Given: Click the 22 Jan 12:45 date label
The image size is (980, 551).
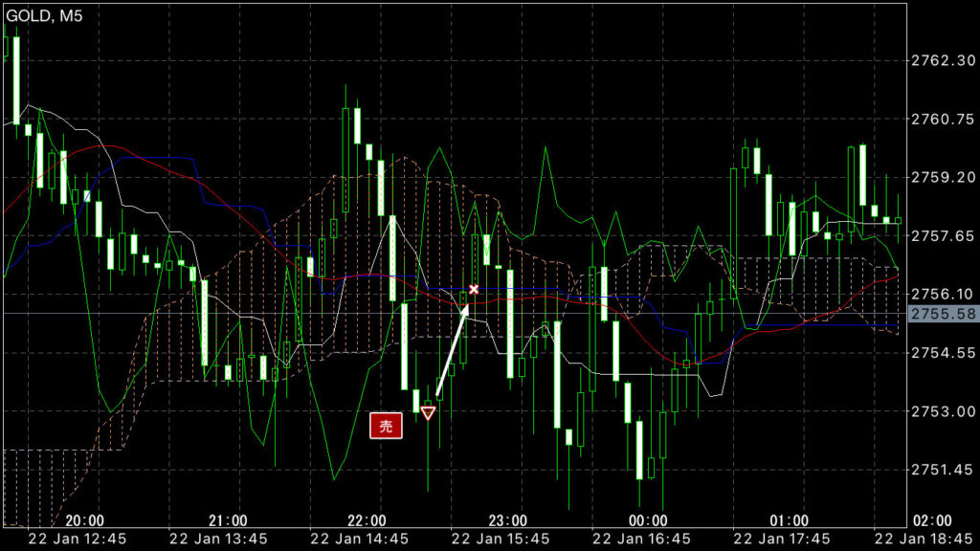Looking at the screenshot, I should (x=78, y=539).
